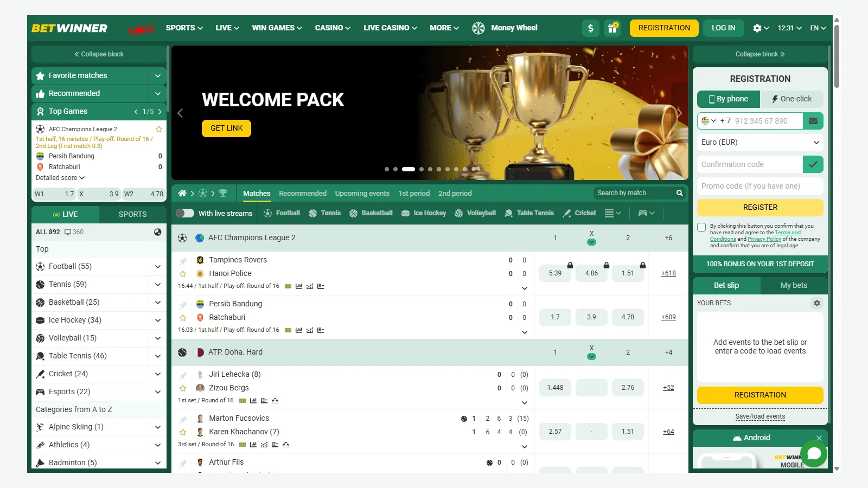Screen dimensions: 868x488
Task: Click the Search by match field
Action: pos(634,193)
